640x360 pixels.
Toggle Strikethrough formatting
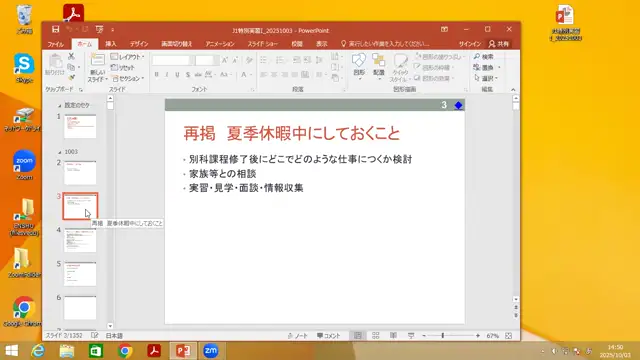[x=198, y=75]
